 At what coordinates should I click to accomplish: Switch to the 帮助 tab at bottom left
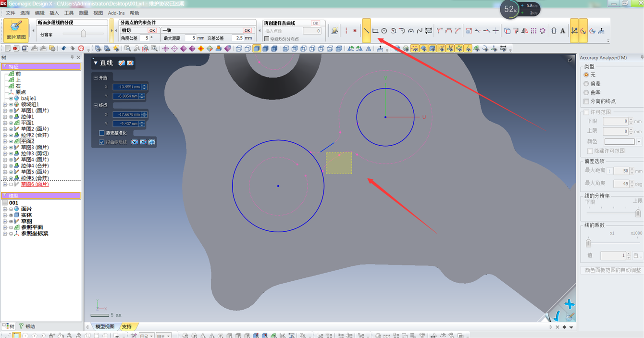pos(26,326)
